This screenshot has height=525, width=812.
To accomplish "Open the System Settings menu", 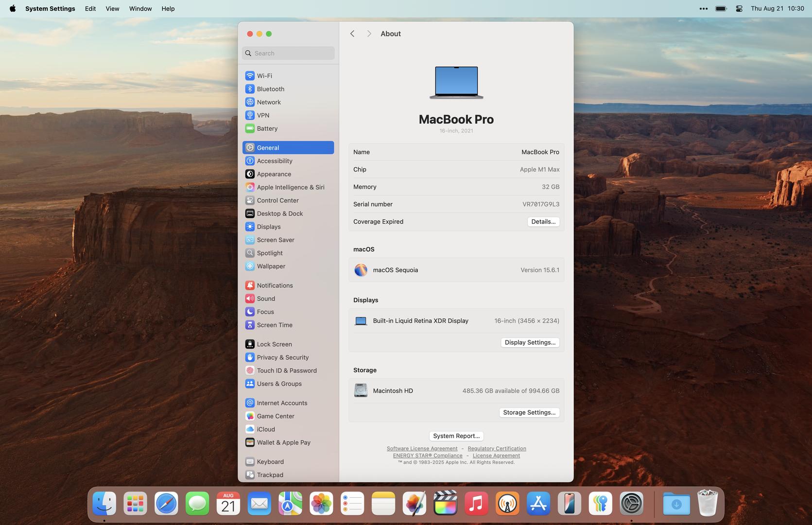I will (x=50, y=9).
